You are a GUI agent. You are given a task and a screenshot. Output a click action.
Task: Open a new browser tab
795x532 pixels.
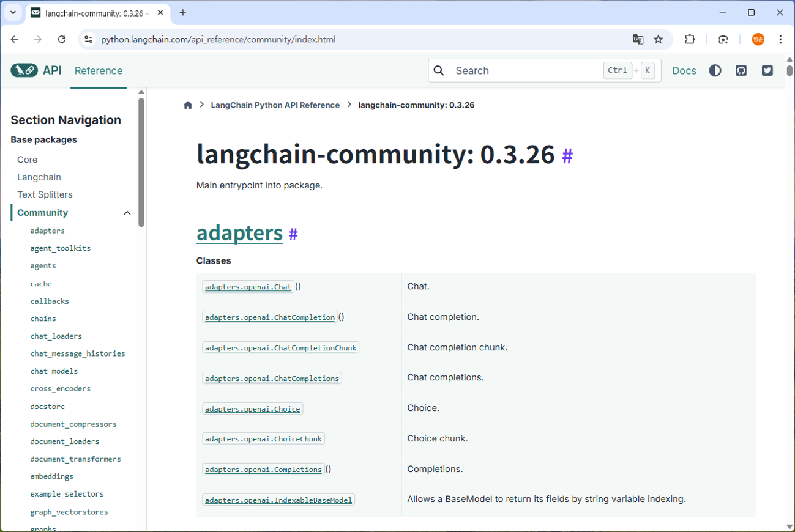click(x=182, y=12)
